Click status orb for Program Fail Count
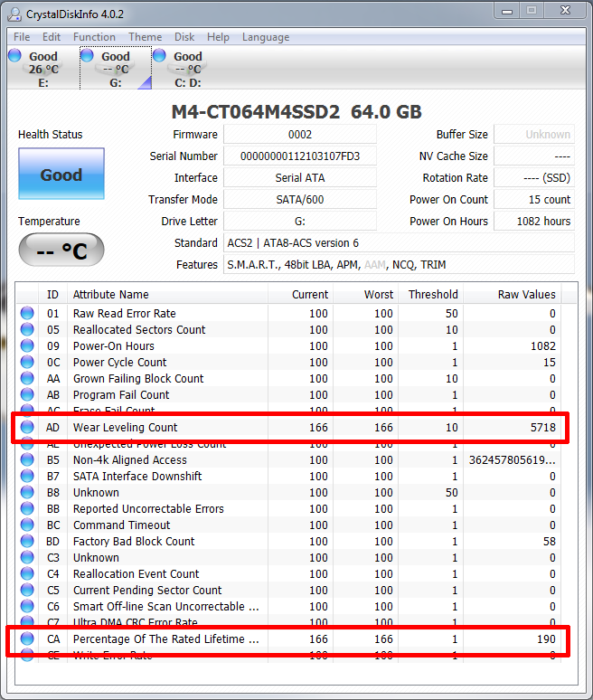This screenshot has width=593, height=700. 27,394
